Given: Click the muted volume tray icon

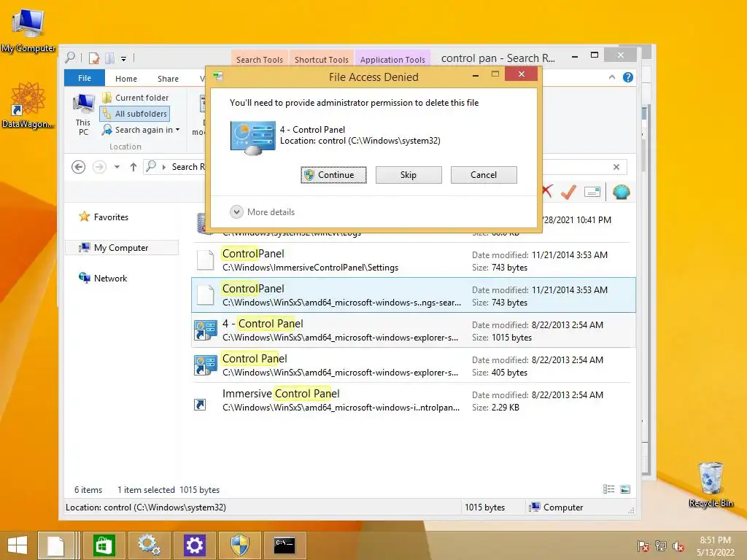Looking at the screenshot, I should click(x=678, y=546).
